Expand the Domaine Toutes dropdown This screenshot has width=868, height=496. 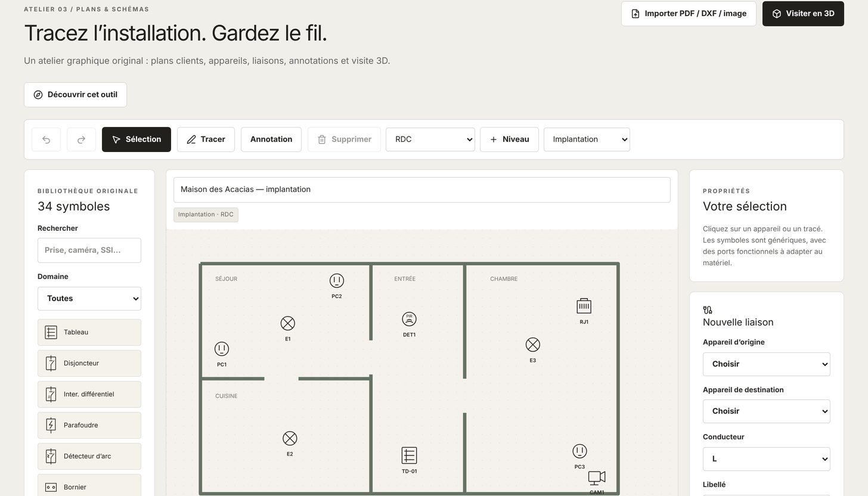(89, 299)
